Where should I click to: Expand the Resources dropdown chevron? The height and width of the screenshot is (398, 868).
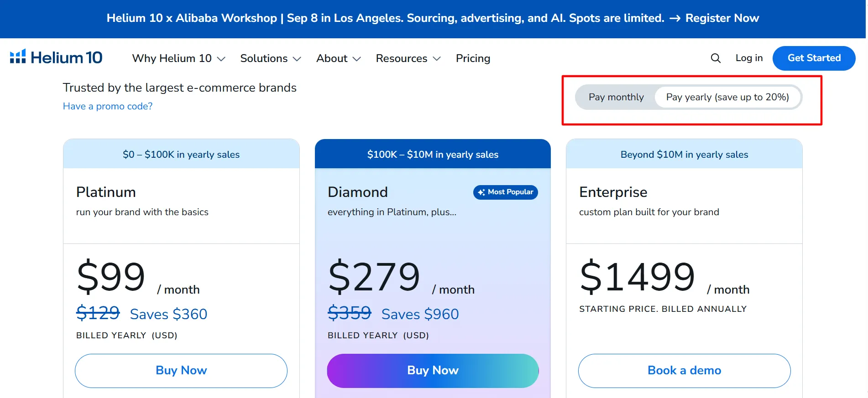coord(437,59)
